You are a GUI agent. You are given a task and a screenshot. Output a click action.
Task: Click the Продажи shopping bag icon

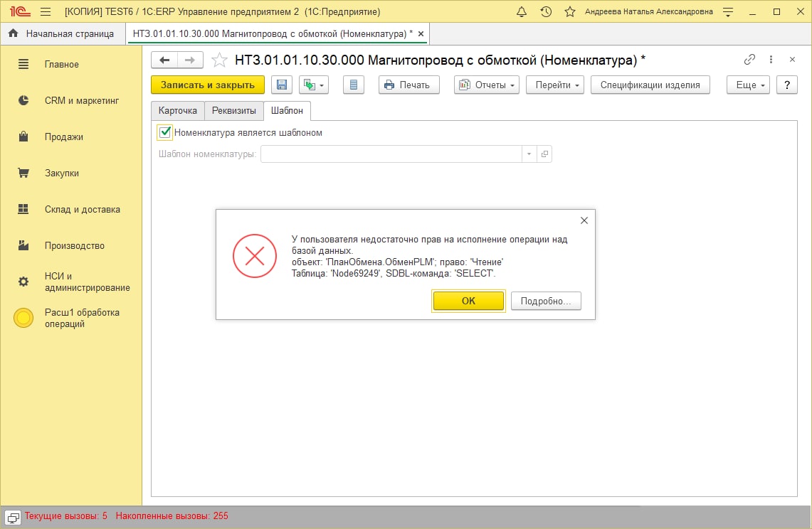[x=23, y=137]
